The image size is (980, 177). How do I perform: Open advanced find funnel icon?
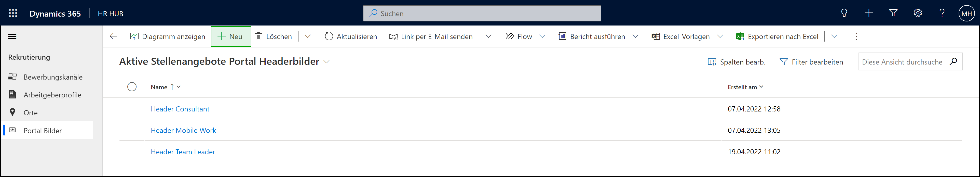click(893, 13)
